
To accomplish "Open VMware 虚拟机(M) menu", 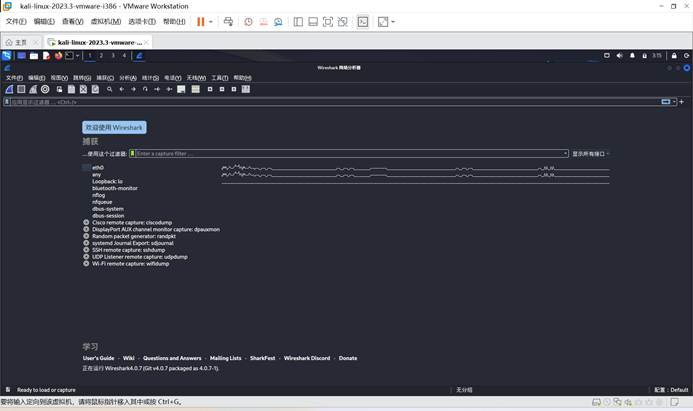I will (x=106, y=22).
